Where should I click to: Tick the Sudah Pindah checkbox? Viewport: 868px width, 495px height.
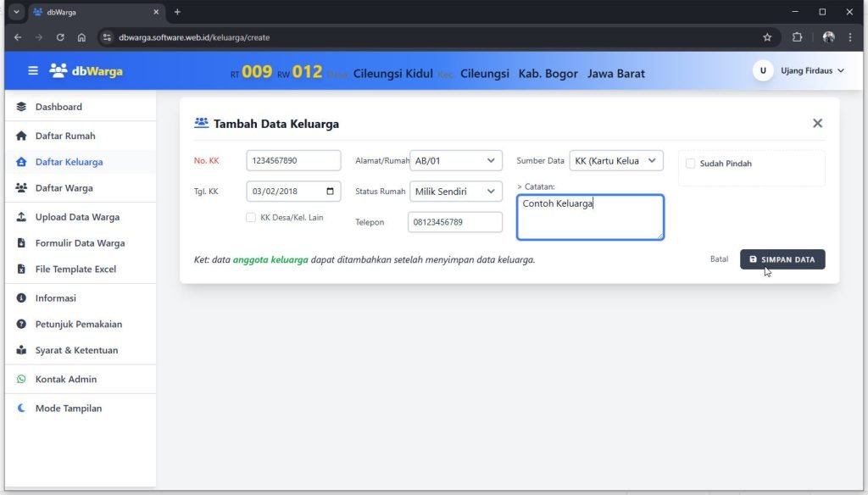point(690,164)
